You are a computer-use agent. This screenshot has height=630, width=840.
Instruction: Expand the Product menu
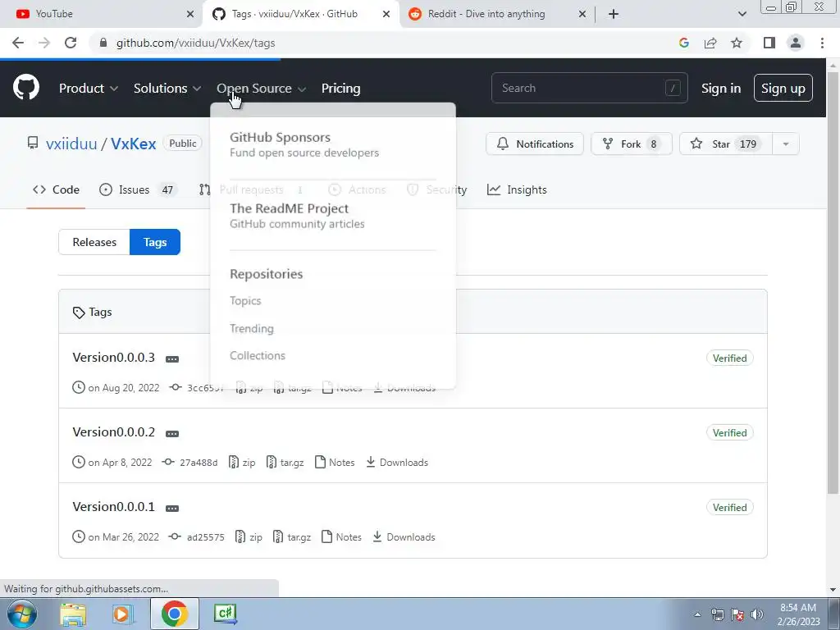click(89, 89)
